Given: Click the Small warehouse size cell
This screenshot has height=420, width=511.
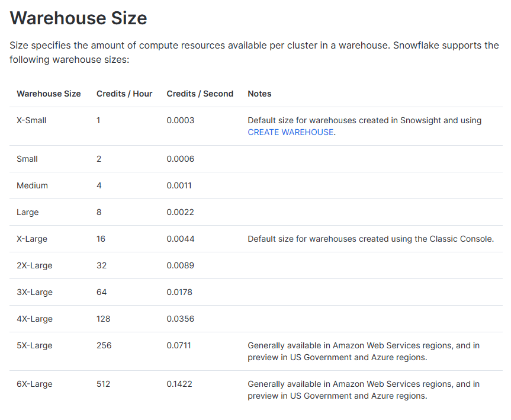Looking at the screenshot, I should point(26,159).
